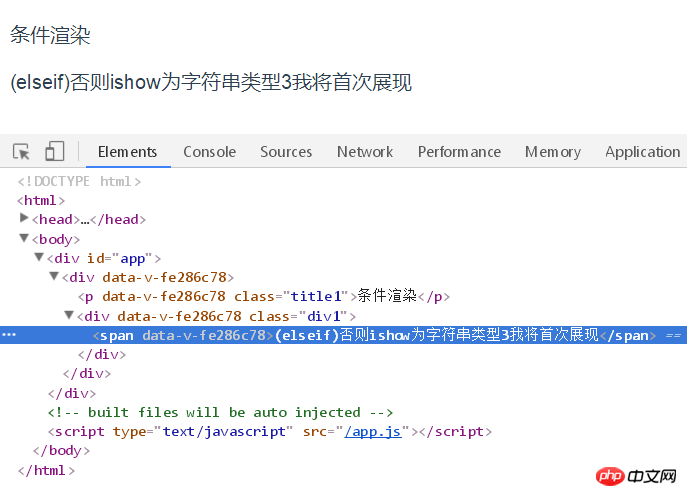Viewport: 687px width, 496px height.
Task: Click the three-dot icon beside selected span
Action: click(9, 335)
